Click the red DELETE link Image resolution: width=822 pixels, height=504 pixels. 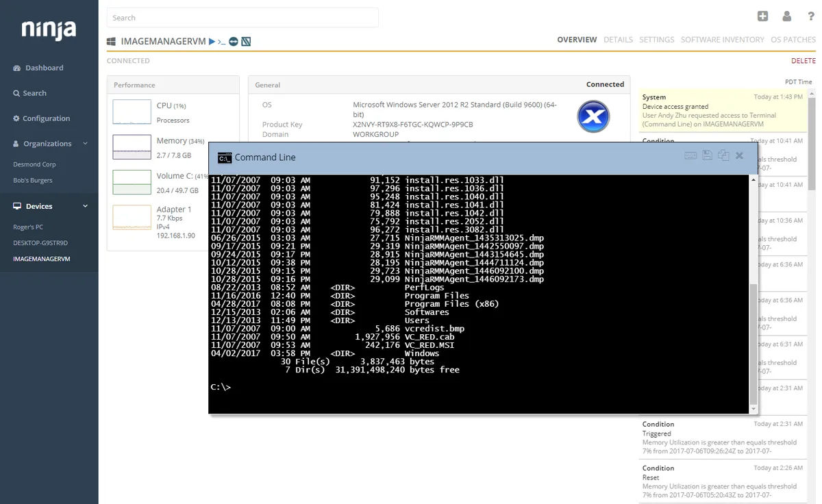(803, 61)
